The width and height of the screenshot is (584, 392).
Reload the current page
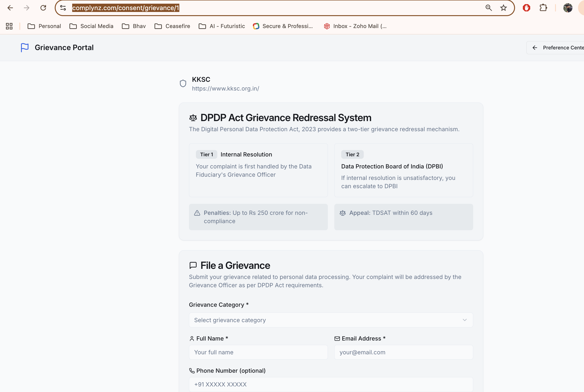coord(43,8)
